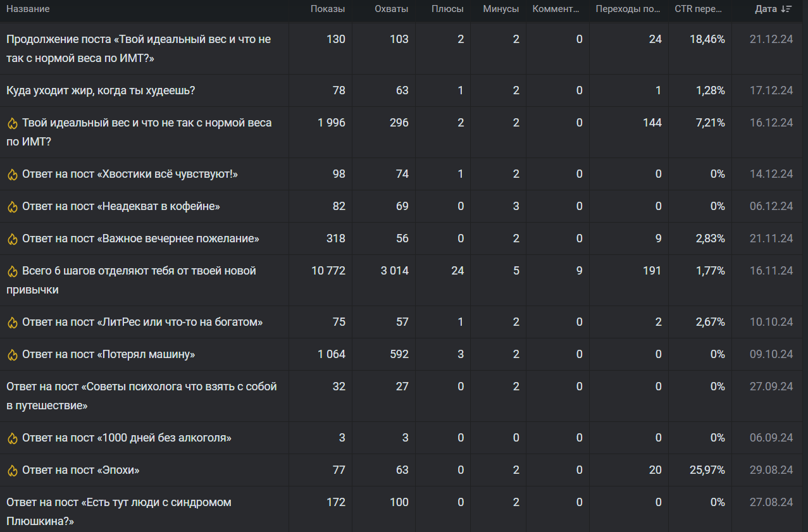
Task: Sort by Минусы column header
Action: click(500, 9)
